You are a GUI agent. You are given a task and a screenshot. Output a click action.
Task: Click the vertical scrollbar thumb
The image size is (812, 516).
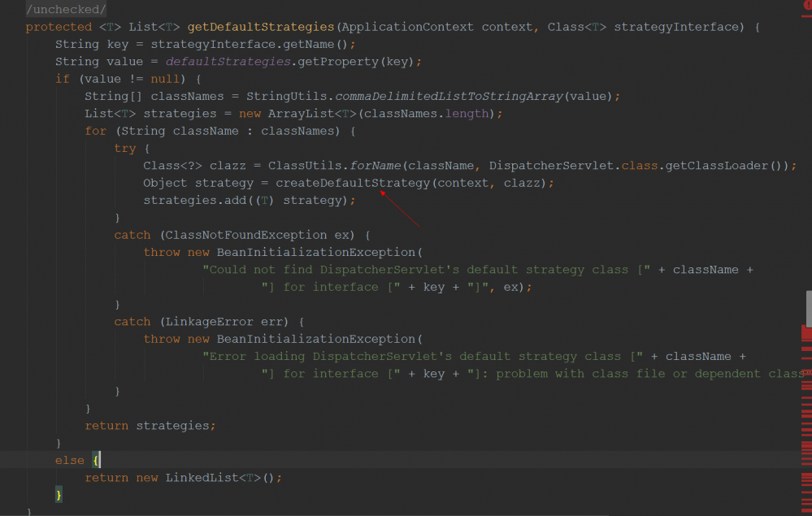pos(809,309)
